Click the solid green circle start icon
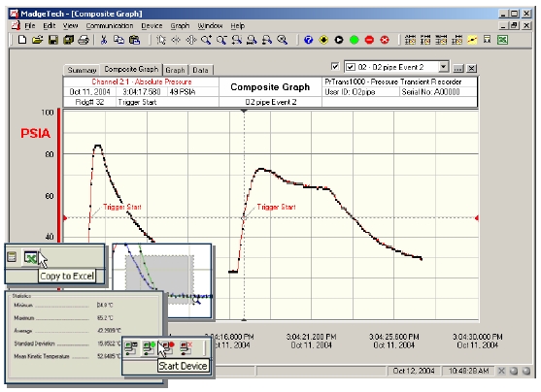The height and width of the screenshot is (392, 541). [354, 40]
